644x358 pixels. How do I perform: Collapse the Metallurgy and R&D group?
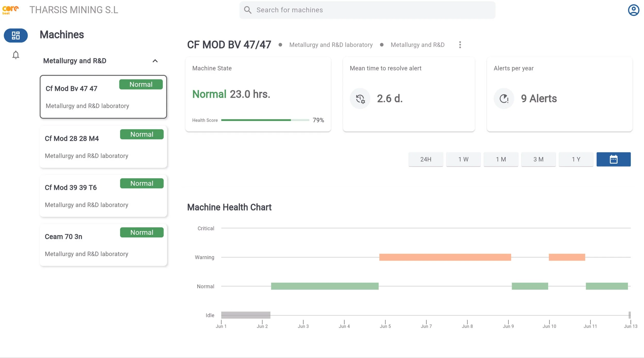coord(155,61)
